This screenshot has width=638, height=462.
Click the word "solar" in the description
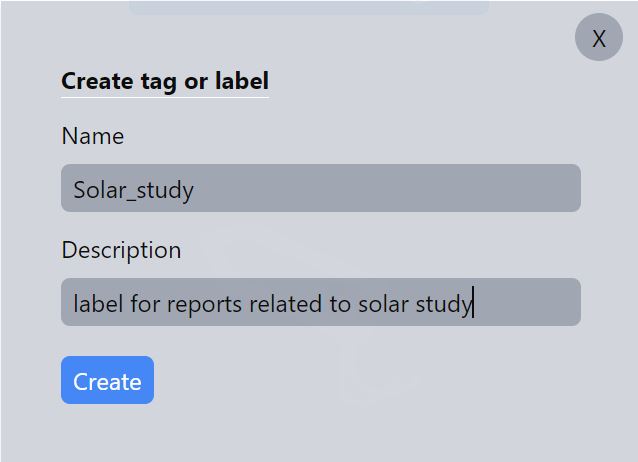coord(383,304)
